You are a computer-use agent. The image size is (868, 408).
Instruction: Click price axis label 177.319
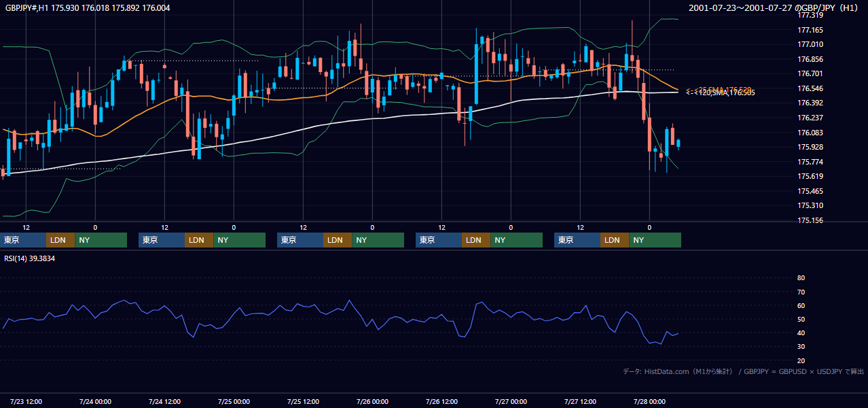point(810,15)
